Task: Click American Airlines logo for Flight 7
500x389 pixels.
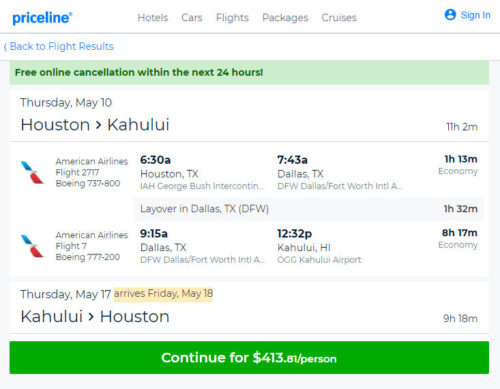Action: pos(32,246)
